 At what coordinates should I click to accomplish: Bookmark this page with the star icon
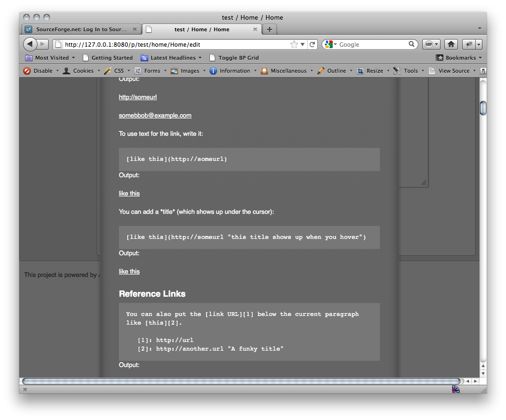tap(294, 44)
